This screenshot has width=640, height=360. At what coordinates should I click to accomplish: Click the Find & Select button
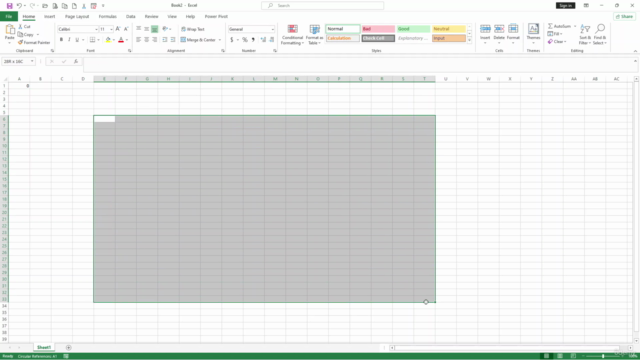coord(600,34)
